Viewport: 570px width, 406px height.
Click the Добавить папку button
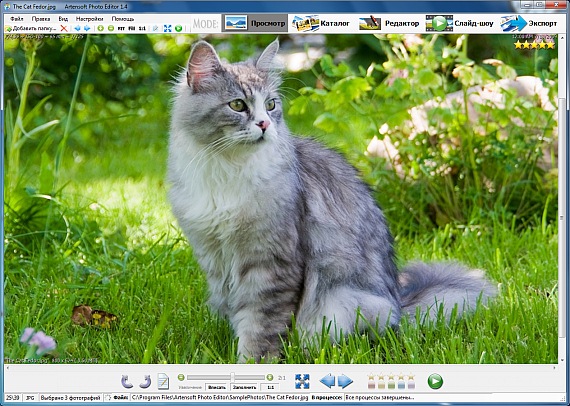(x=31, y=28)
